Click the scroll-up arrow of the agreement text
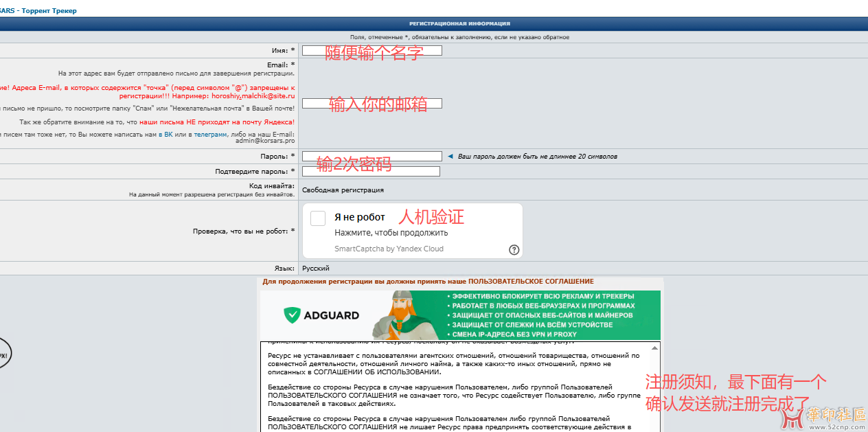The width and height of the screenshot is (868, 432). (x=654, y=348)
